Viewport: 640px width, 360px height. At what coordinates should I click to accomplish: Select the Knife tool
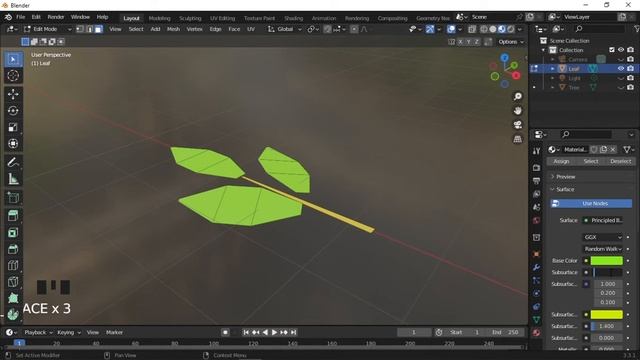13,282
